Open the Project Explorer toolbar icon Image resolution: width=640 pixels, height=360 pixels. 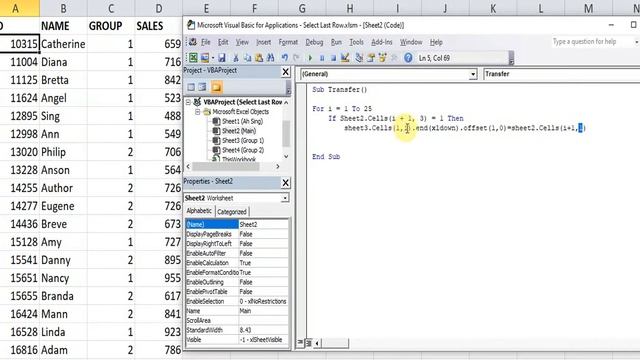(359, 58)
